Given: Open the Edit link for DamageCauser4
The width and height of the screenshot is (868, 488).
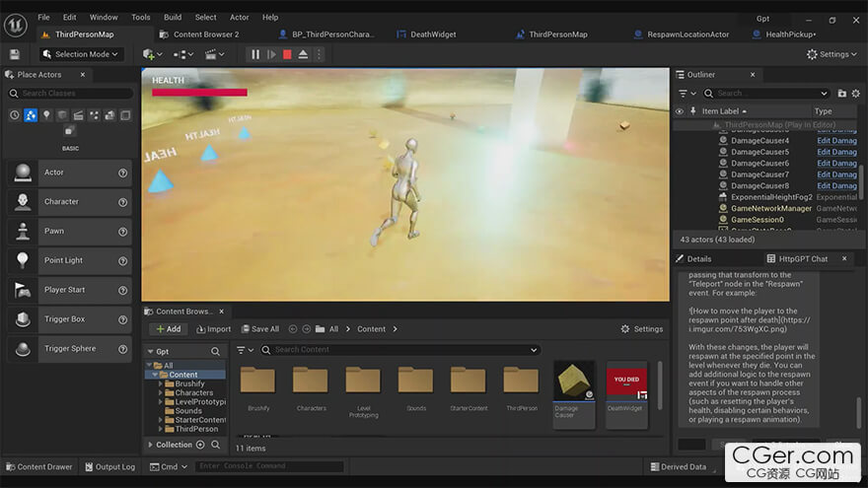Looking at the screenshot, I should point(836,141).
